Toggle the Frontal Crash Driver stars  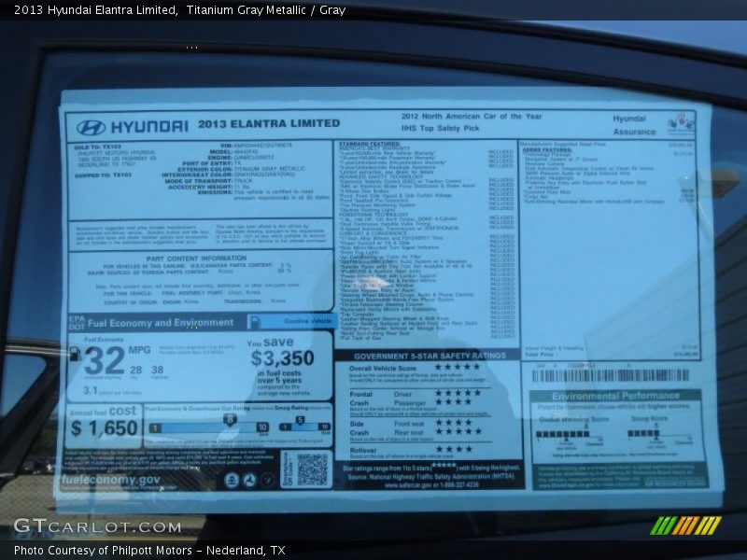click(458, 394)
